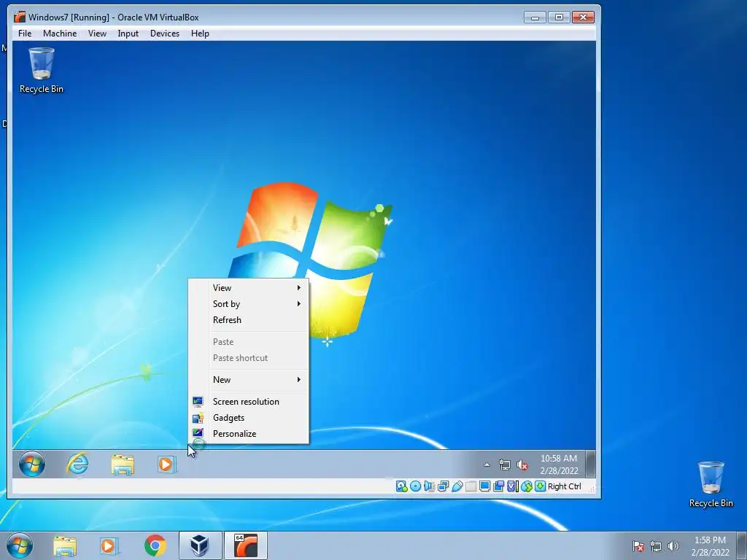Choose Screen resolution from context menu

coord(248,402)
